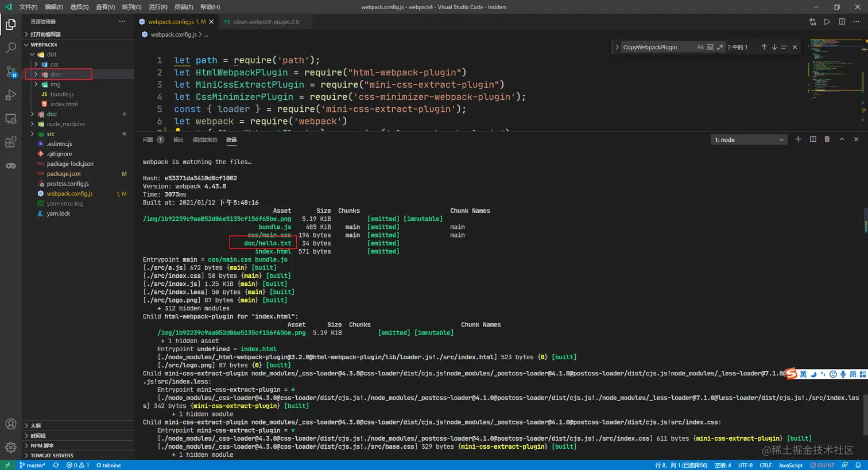Open index.html under dist folder

64,104
